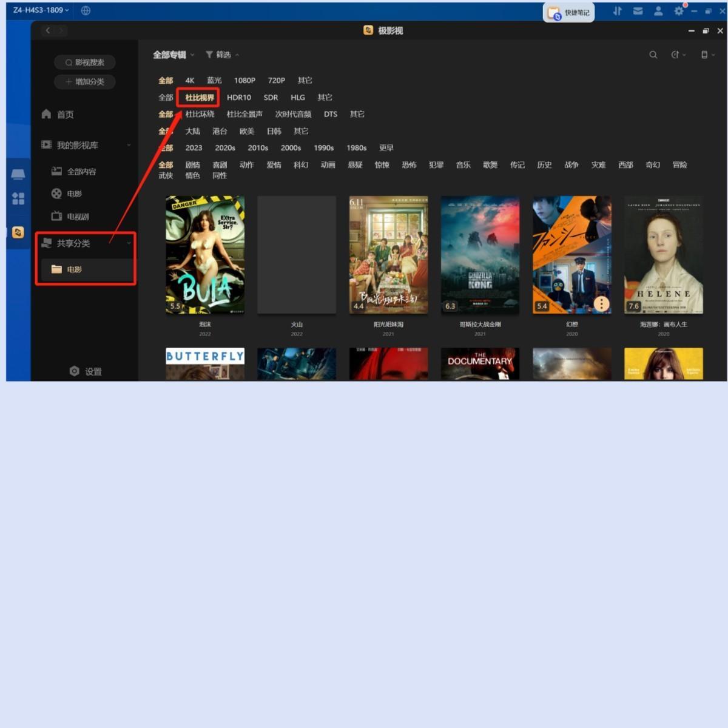Collapse 我的影视库 using its chevron
Viewport: 728px width, 728px height.
129,145
